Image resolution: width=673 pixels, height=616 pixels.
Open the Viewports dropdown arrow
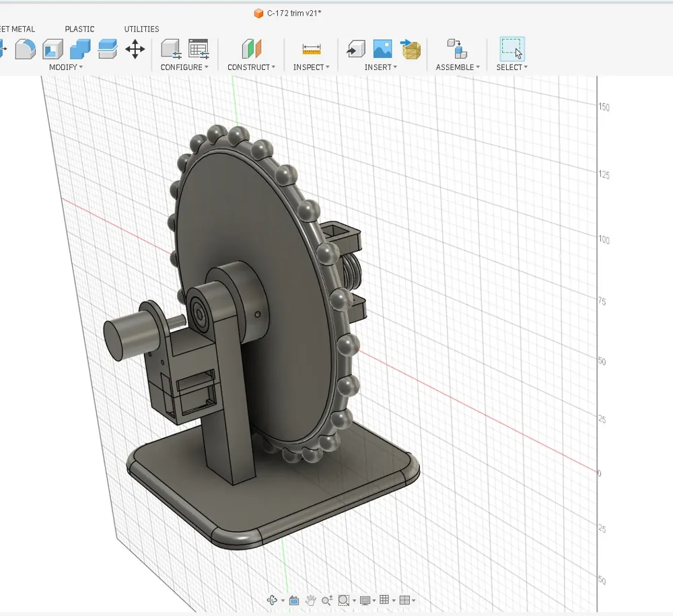[414, 601]
